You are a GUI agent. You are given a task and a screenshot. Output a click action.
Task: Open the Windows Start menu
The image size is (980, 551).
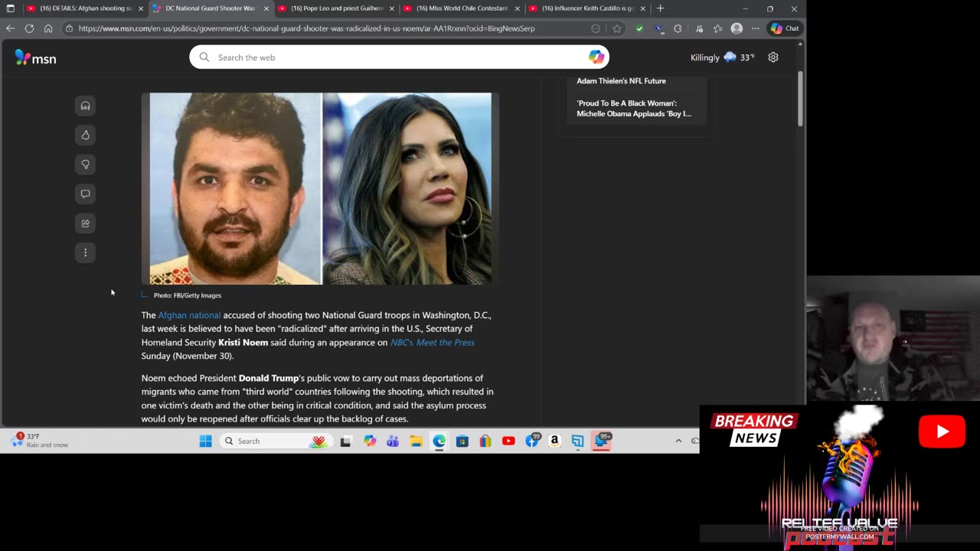point(205,441)
